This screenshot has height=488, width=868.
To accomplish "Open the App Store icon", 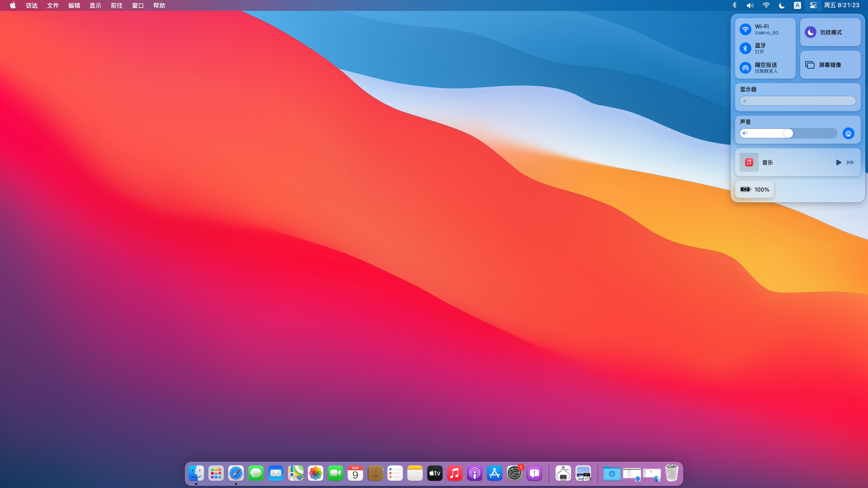I will click(x=494, y=473).
